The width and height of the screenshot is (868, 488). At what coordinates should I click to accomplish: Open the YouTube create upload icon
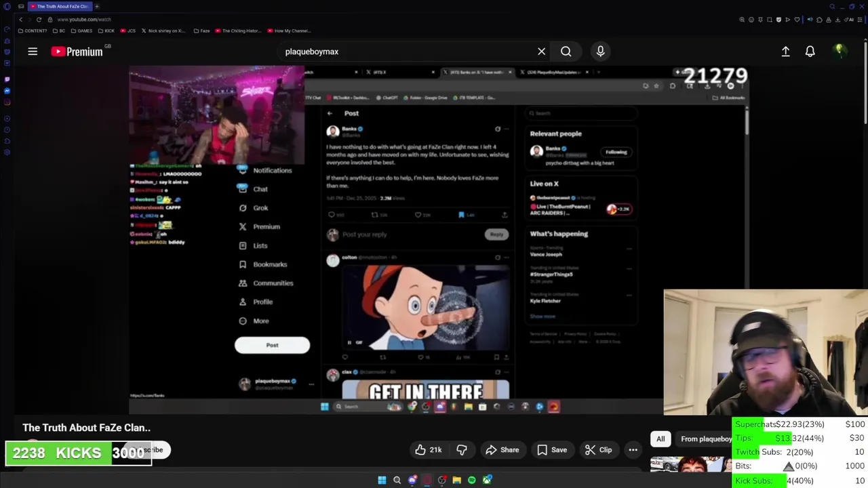785,52
